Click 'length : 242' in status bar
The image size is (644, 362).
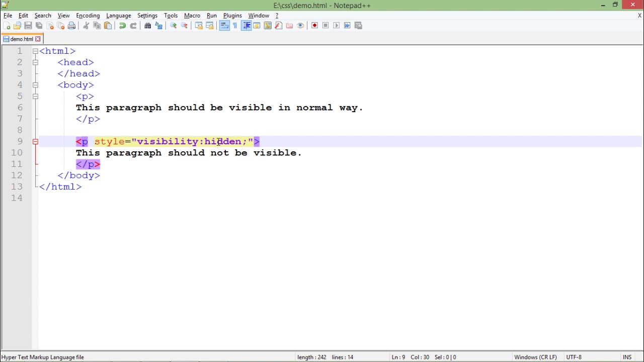click(x=311, y=357)
